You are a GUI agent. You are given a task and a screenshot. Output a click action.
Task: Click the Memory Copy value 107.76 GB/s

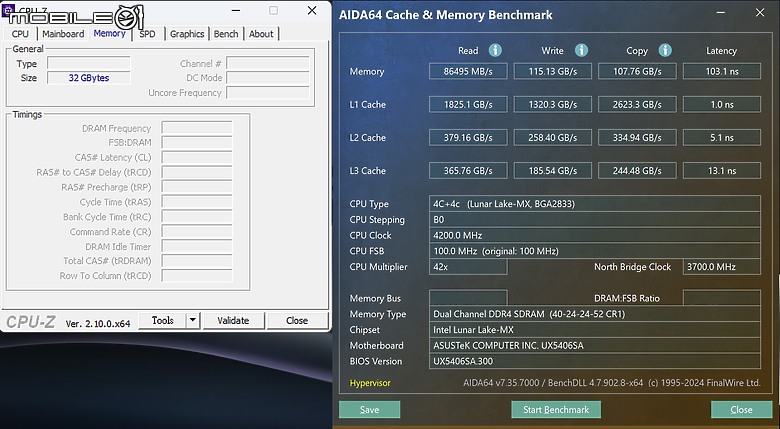click(x=637, y=71)
